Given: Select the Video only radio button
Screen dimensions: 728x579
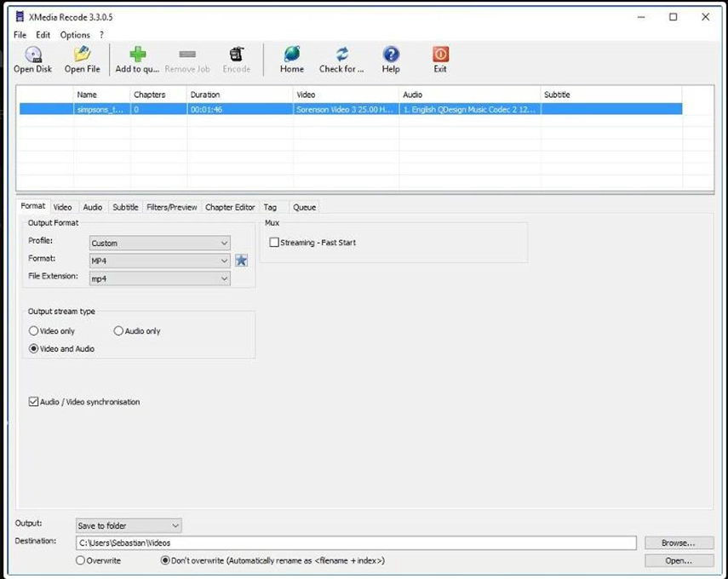Looking at the screenshot, I should coord(33,331).
